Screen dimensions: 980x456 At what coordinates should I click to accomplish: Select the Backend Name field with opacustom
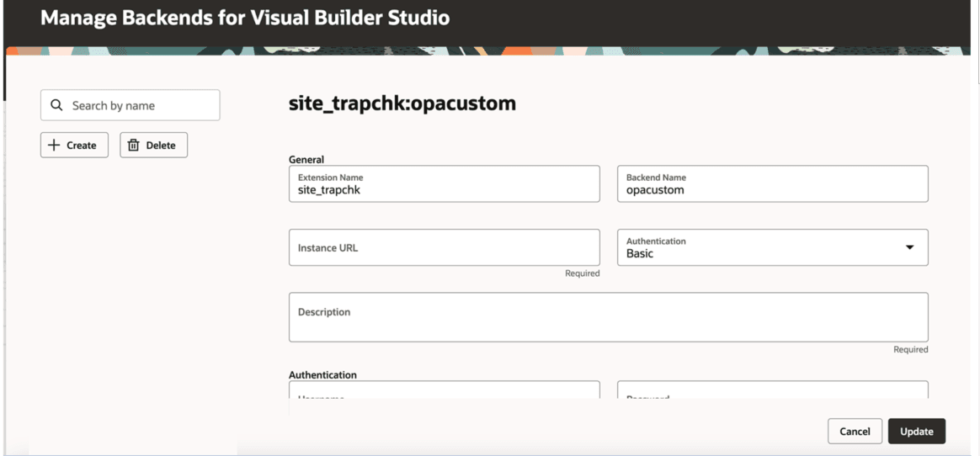point(773,183)
